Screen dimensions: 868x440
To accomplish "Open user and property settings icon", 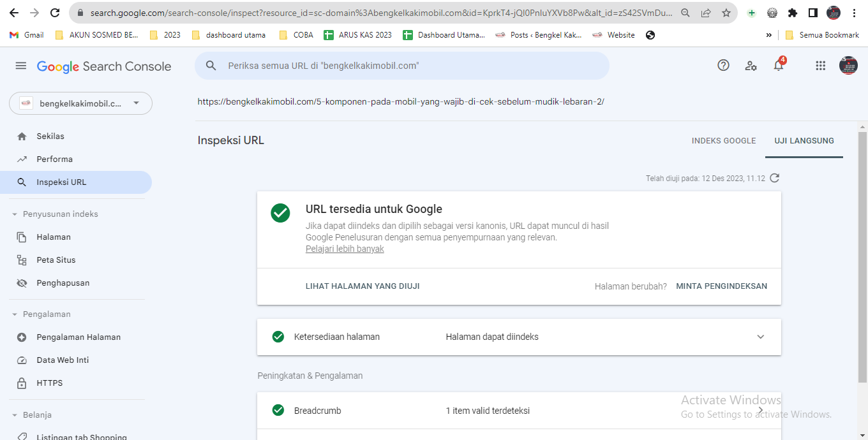I will (x=751, y=66).
